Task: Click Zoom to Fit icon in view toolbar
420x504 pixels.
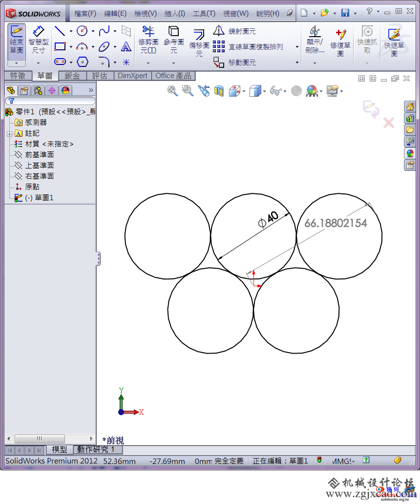Action: coord(172,91)
